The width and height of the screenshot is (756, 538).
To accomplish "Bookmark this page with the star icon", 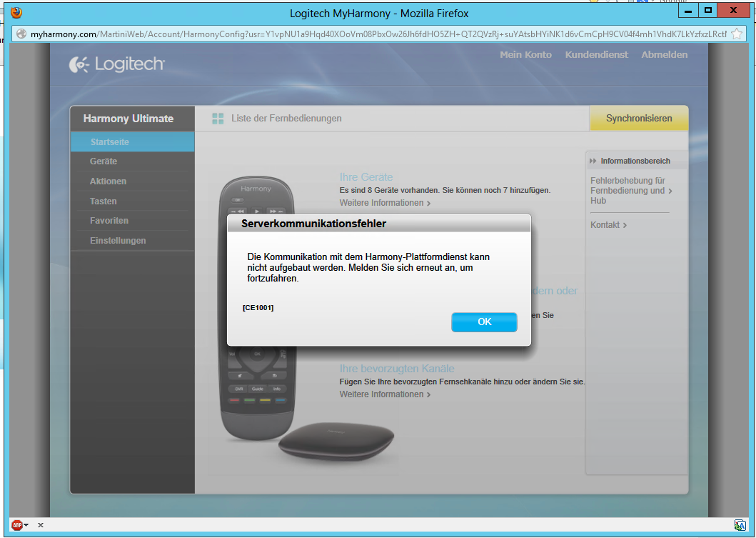I will click(x=736, y=34).
